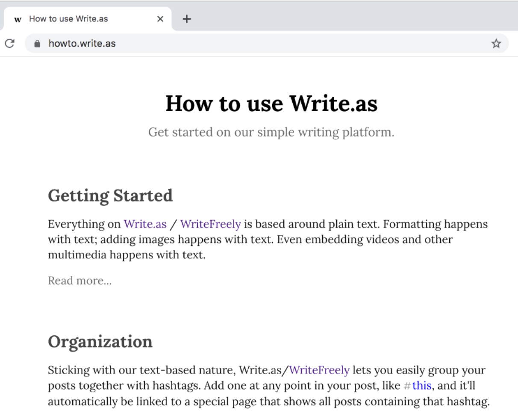The height and width of the screenshot is (420, 518).
Task: Click the How to use Write.as title
Action: point(271,103)
